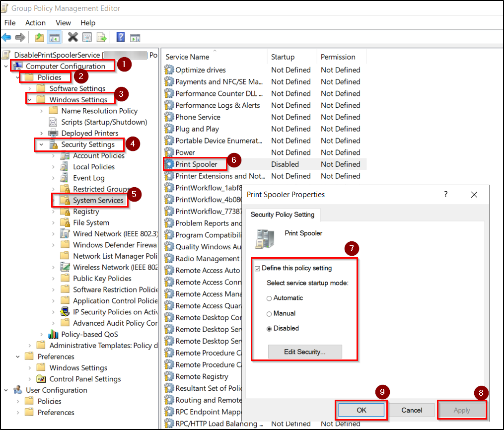
Task: Click the OK button in dialog
Action: tap(361, 410)
